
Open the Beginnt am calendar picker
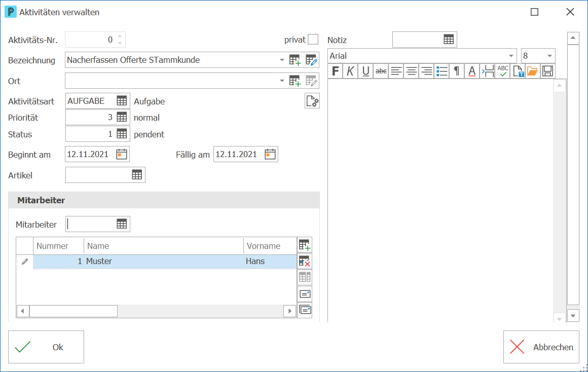pos(122,154)
